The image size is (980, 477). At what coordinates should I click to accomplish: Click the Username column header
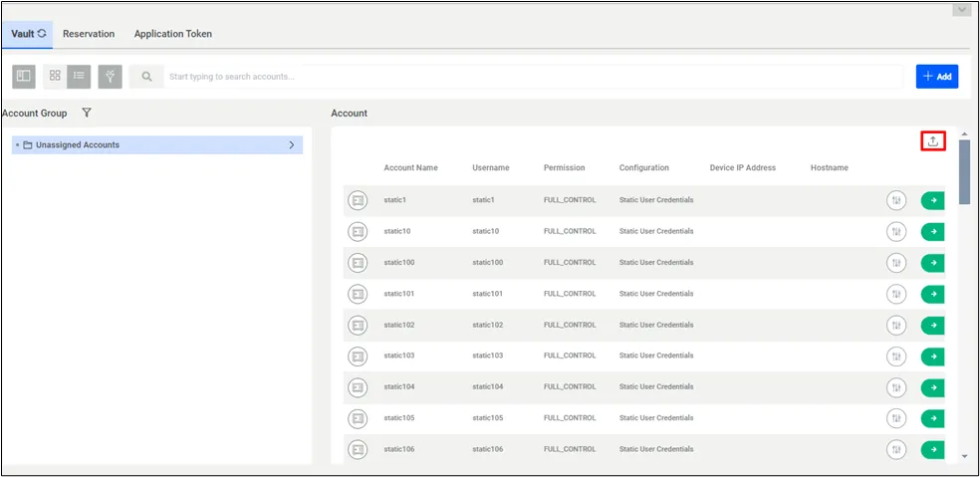[491, 167]
